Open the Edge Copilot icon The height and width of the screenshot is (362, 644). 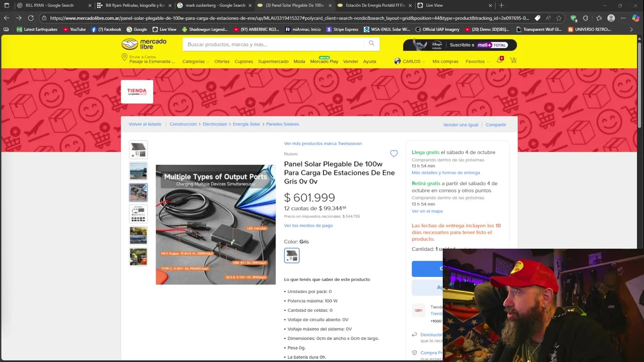[x=636, y=18]
